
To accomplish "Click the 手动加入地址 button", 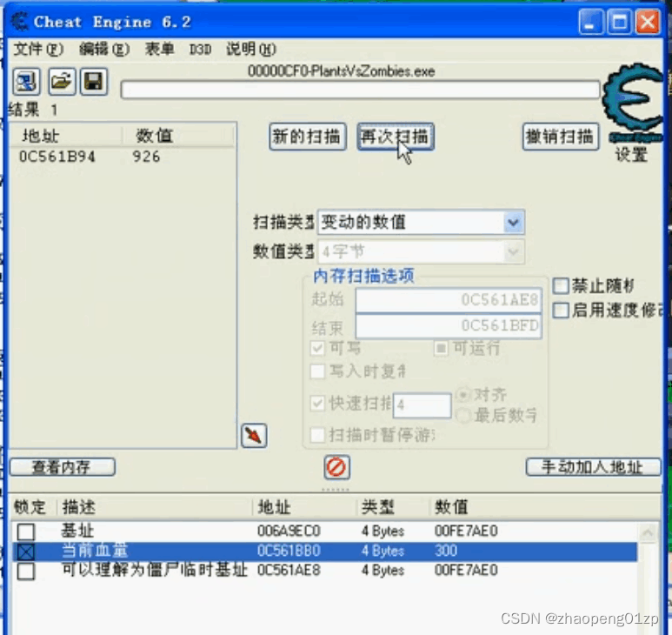I will [x=593, y=467].
